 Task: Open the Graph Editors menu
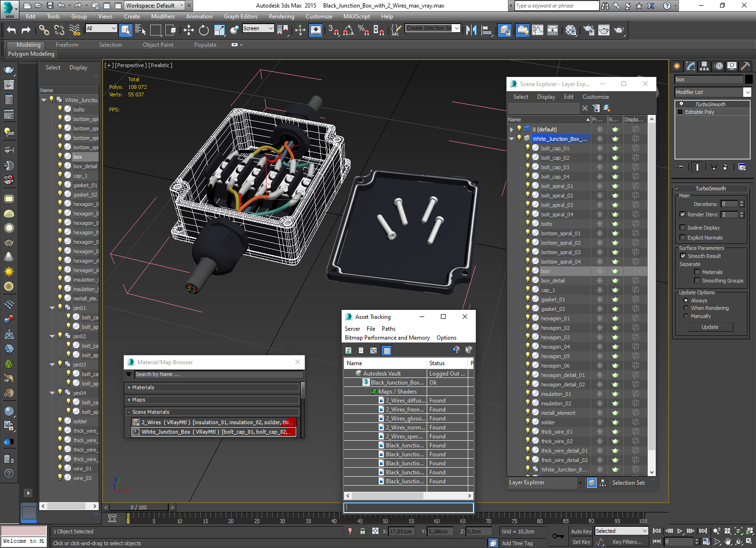241,17
